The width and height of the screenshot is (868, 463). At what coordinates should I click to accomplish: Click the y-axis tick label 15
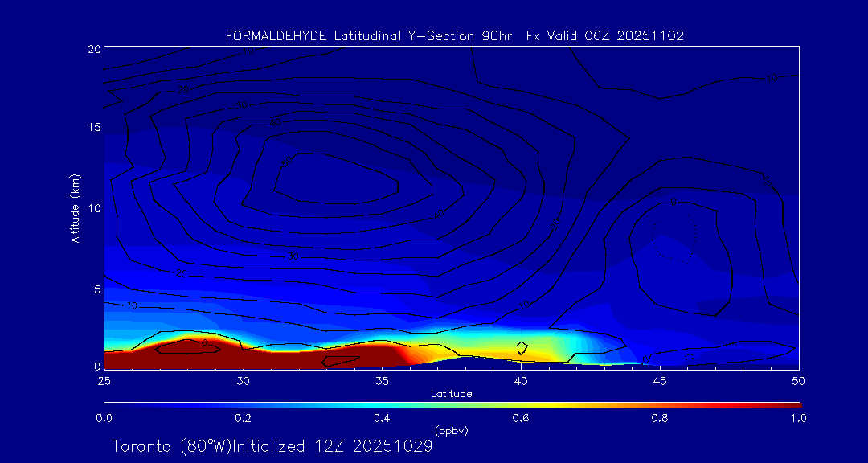coord(92,128)
